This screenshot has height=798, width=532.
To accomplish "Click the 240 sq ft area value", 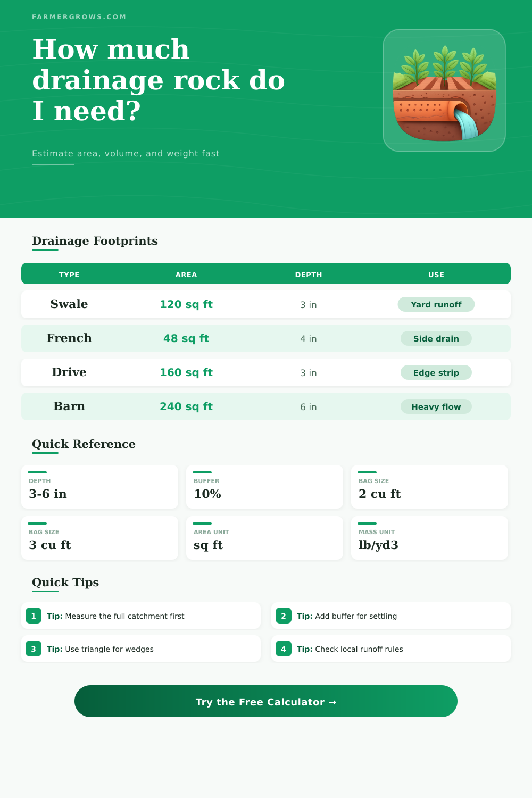I will [x=186, y=406].
